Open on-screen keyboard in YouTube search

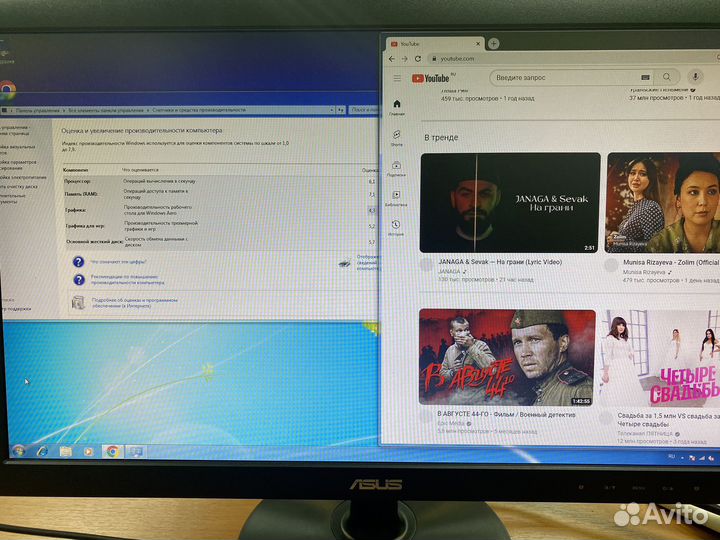pyautogui.click(x=645, y=77)
